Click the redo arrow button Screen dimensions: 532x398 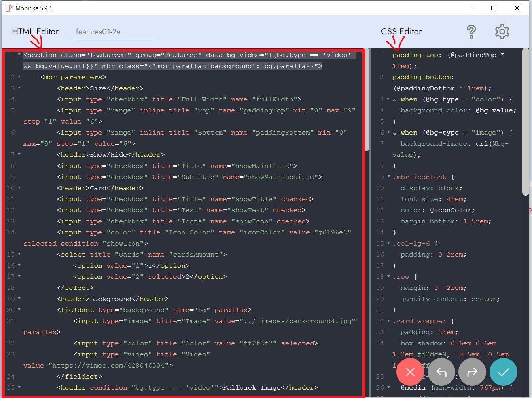[472, 372]
